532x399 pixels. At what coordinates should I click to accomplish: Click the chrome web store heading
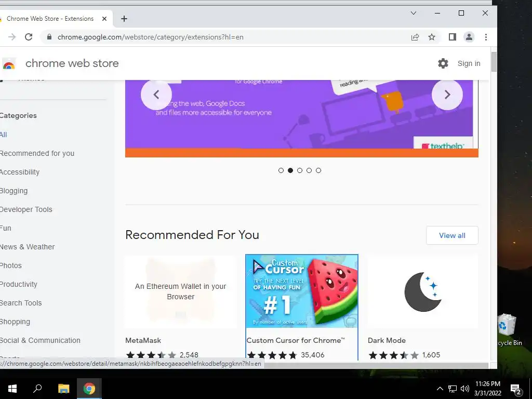72,63
